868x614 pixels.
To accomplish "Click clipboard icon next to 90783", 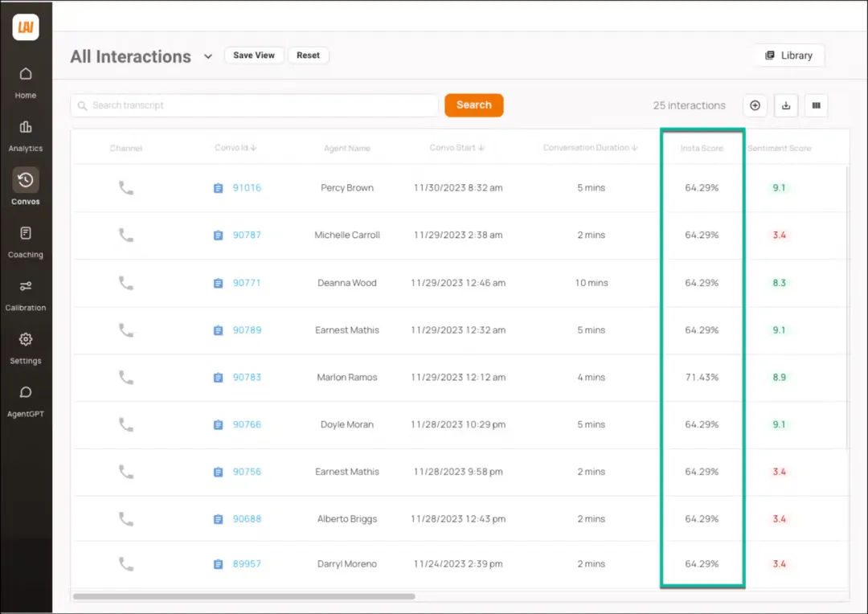I will click(218, 378).
